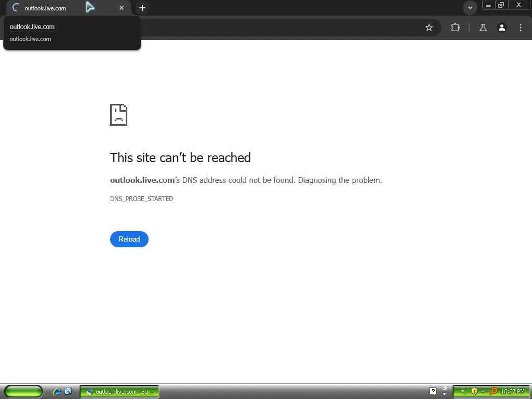The height and width of the screenshot is (399, 532).
Task: Bookmark this page with the star icon
Action: 429,28
